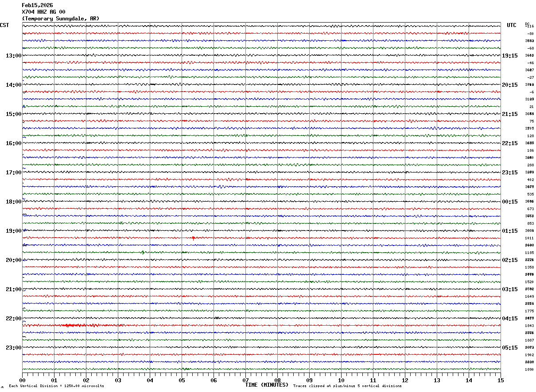Select the 22:00 CST time label

pos(13,319)
